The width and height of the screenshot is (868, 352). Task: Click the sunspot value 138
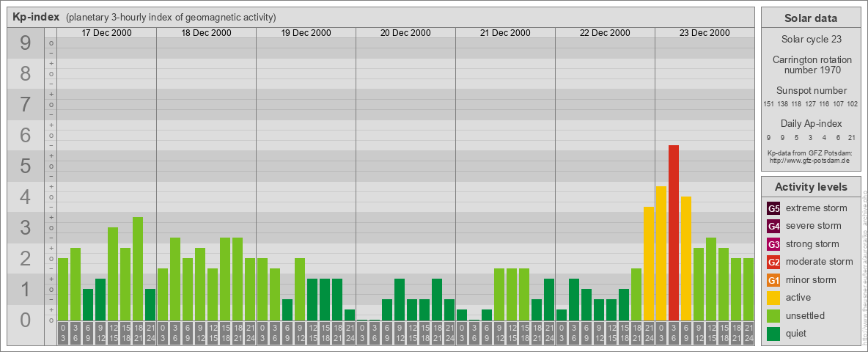tap(783, 104)
